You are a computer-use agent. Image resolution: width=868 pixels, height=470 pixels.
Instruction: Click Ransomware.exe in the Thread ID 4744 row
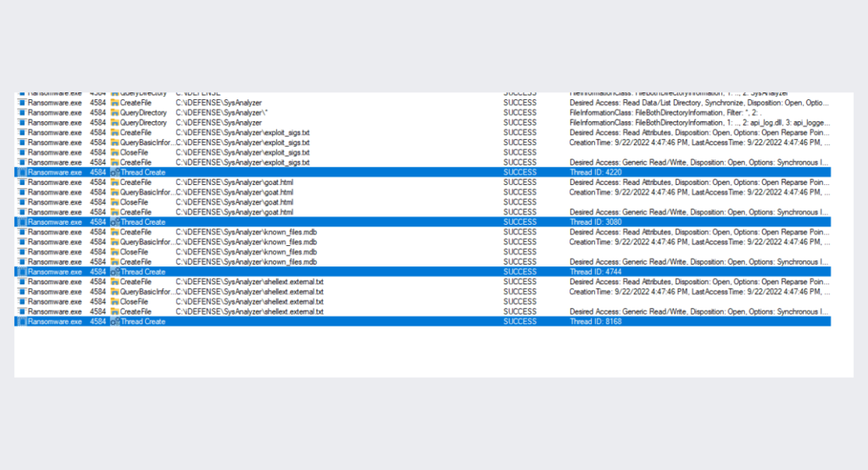[x=55, y=272]
